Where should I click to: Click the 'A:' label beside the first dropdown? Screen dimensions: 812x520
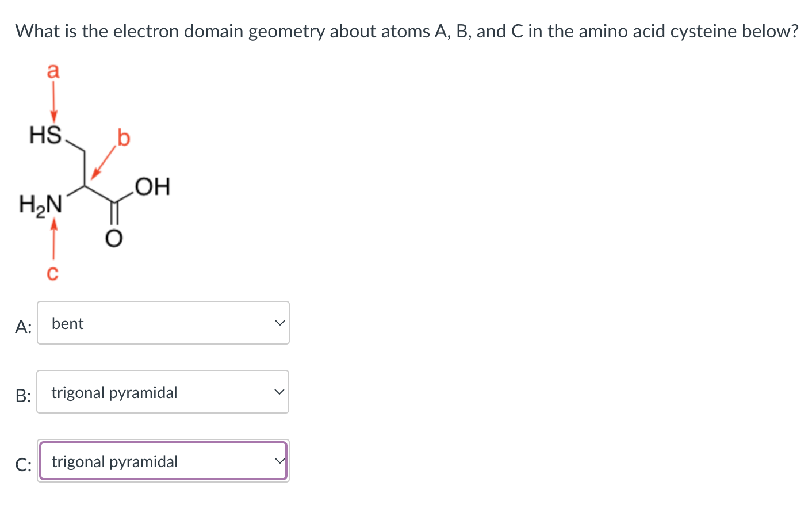(x=24, y=327)
